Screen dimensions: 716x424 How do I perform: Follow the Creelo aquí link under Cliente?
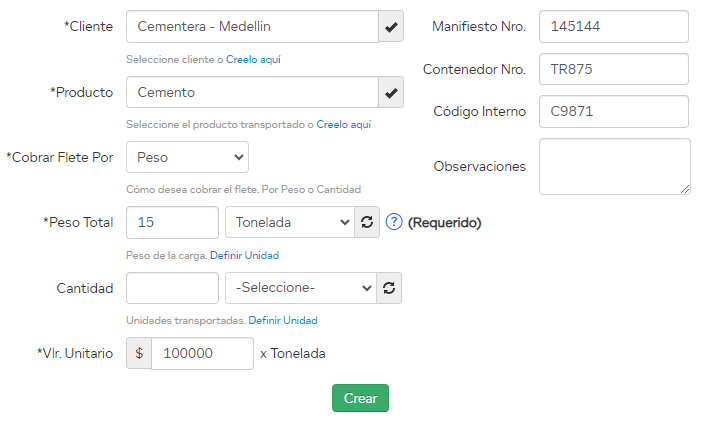pyautogui.click(x=253, y=59)
